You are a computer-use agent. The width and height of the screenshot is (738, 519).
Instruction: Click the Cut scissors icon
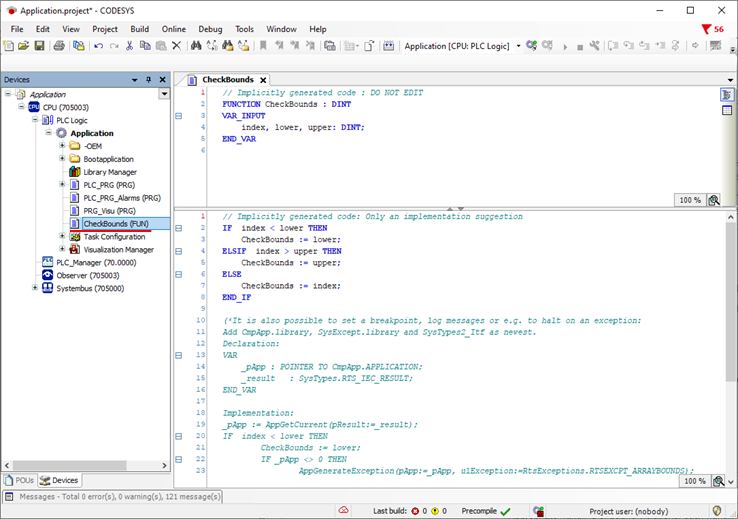130,46
